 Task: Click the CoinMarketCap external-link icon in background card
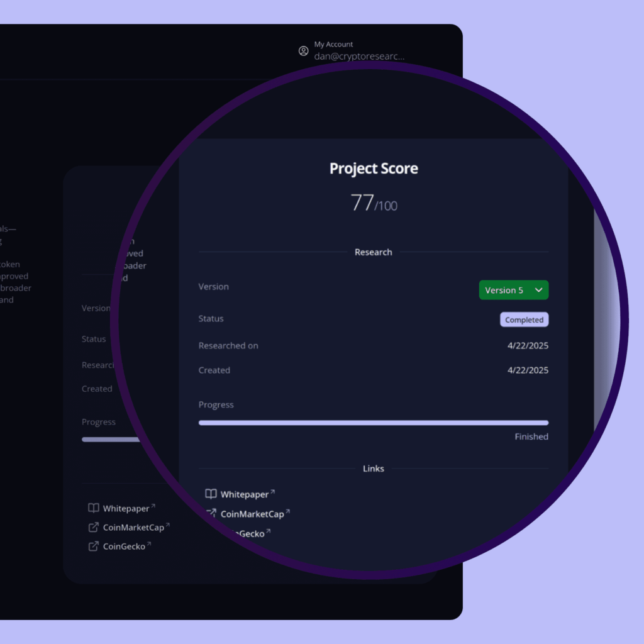point(94,527)
